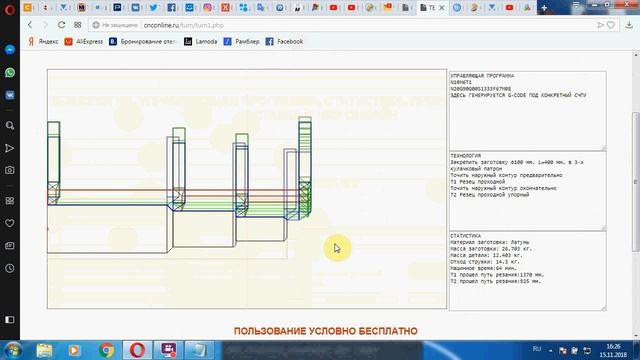Open a new tab with the plus button
The image size is (640, 360).
point(544,8)
